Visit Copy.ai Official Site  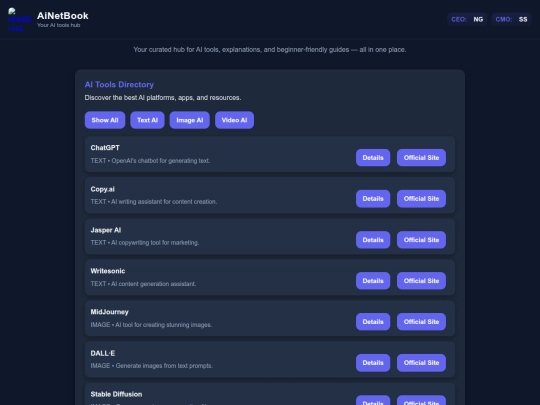pos(422,199)
